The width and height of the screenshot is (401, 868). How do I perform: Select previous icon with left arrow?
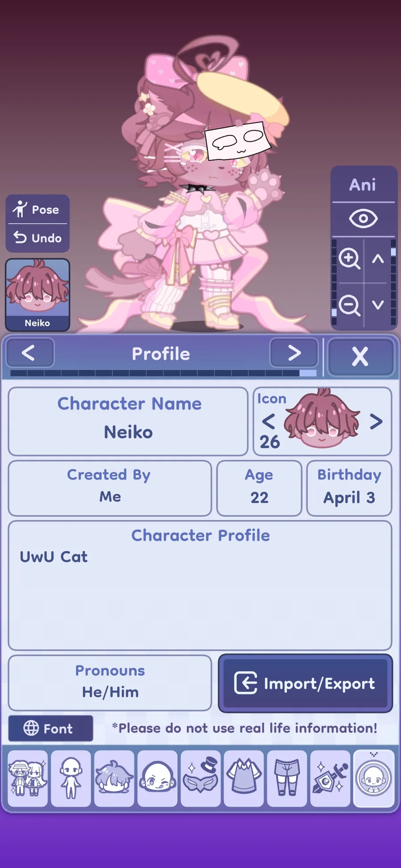[x=268, y=421]
